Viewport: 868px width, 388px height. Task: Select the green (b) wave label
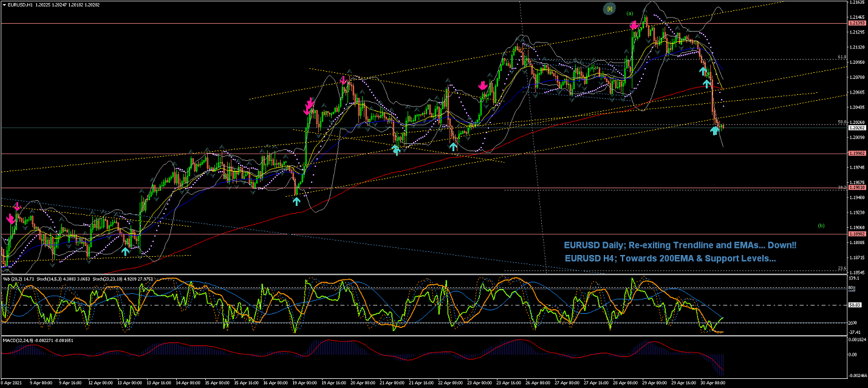pyautogui.click(x=821, y=225)
